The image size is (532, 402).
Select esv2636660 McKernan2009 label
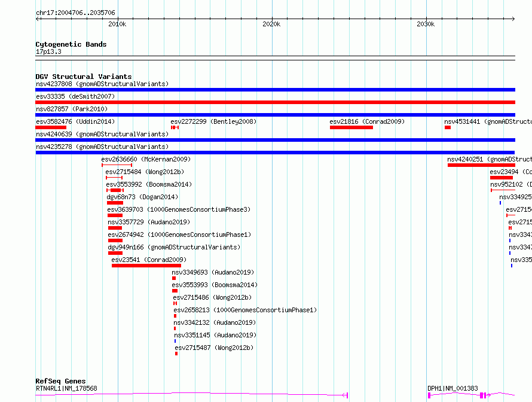146,159
